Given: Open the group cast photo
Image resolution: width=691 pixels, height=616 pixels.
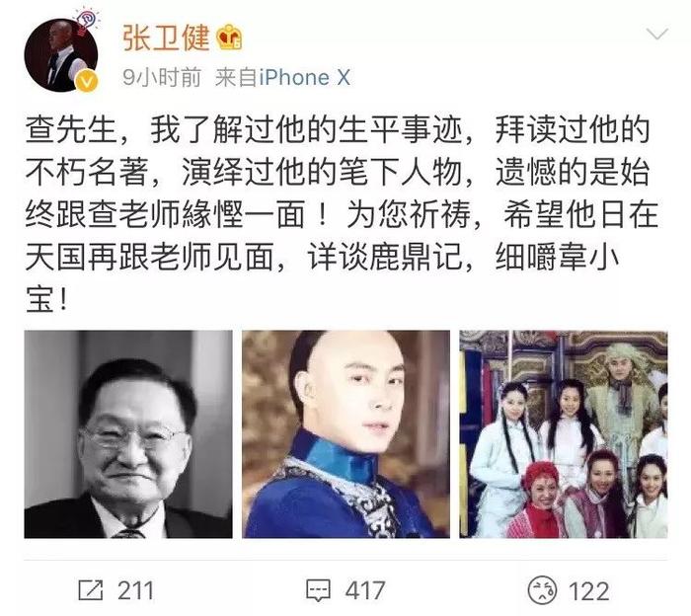Looking at the screenshot, I should [564, 434].
